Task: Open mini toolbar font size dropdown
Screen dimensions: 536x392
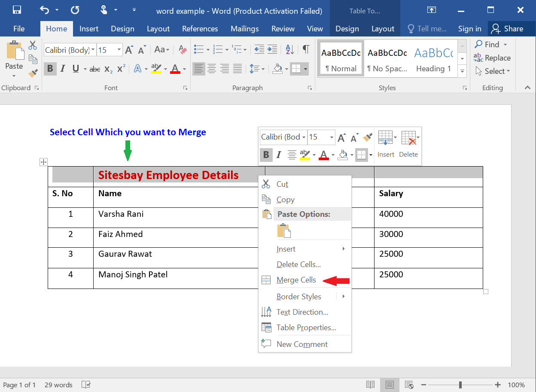Action: tap(332, 137)
